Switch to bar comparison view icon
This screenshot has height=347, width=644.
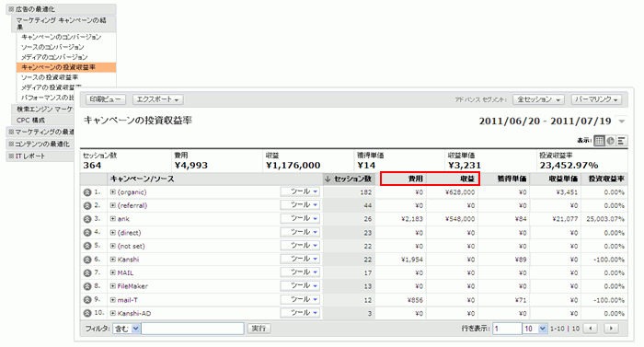(621, 141)
